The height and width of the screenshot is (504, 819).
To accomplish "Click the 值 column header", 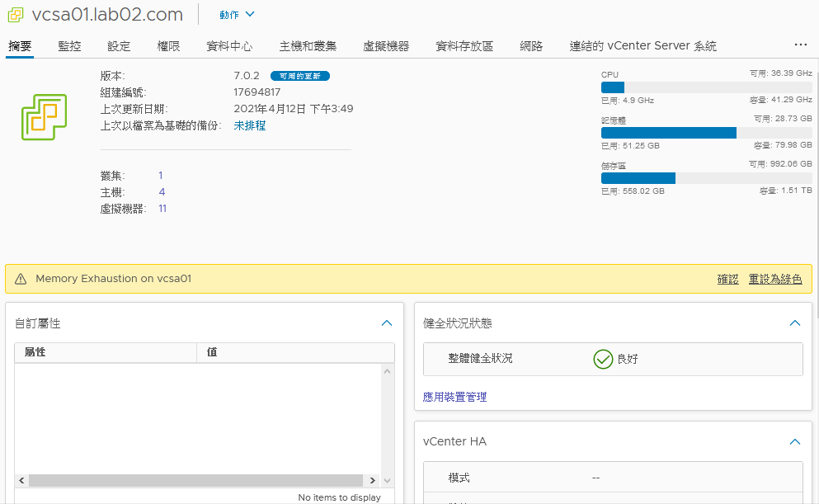I will point(295,352).
